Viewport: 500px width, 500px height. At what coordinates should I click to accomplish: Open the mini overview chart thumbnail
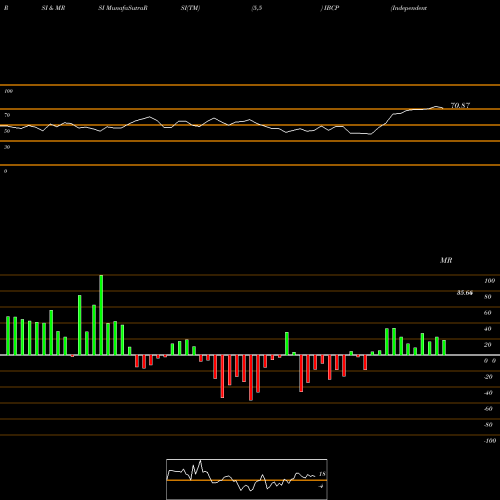[247, 479]
